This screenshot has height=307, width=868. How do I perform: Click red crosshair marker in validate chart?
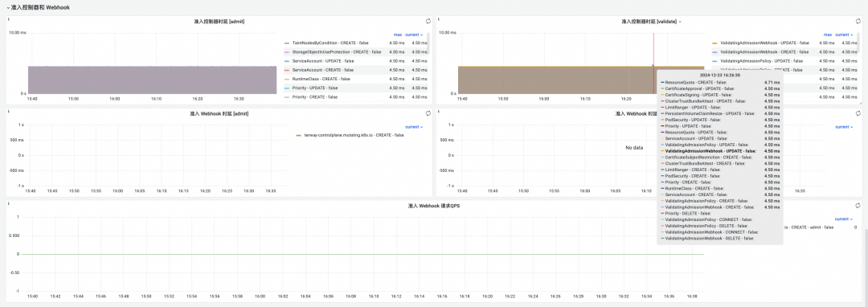point(653,63)
